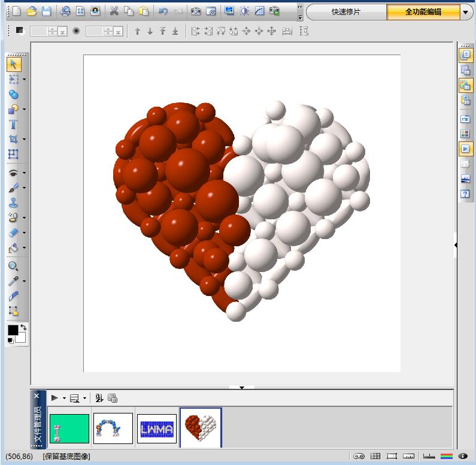Send object to bottom

coord(175,31)
